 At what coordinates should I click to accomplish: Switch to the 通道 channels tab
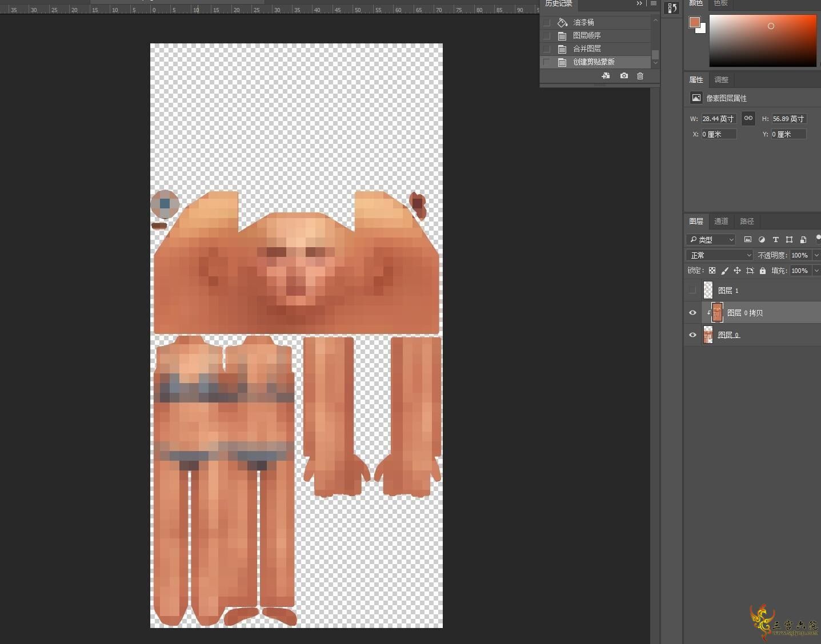[x=721, y=221]
